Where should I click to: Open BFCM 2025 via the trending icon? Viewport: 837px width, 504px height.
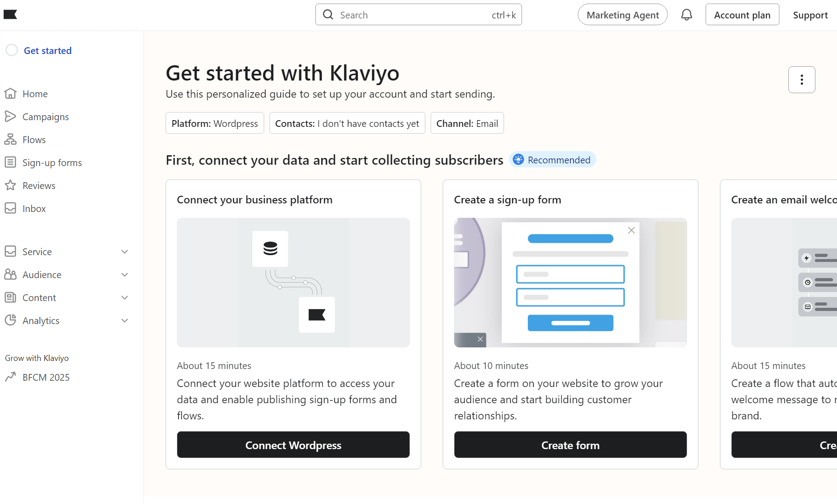[x=11, y=377]
